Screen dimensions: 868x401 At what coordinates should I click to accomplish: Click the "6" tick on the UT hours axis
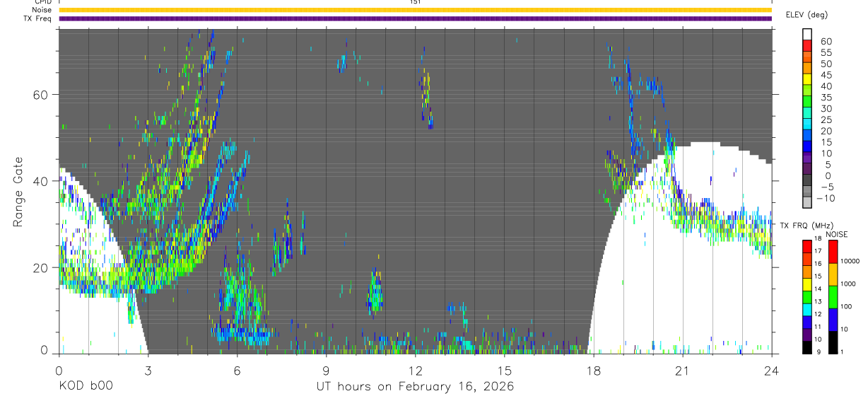tap(237, 370)
